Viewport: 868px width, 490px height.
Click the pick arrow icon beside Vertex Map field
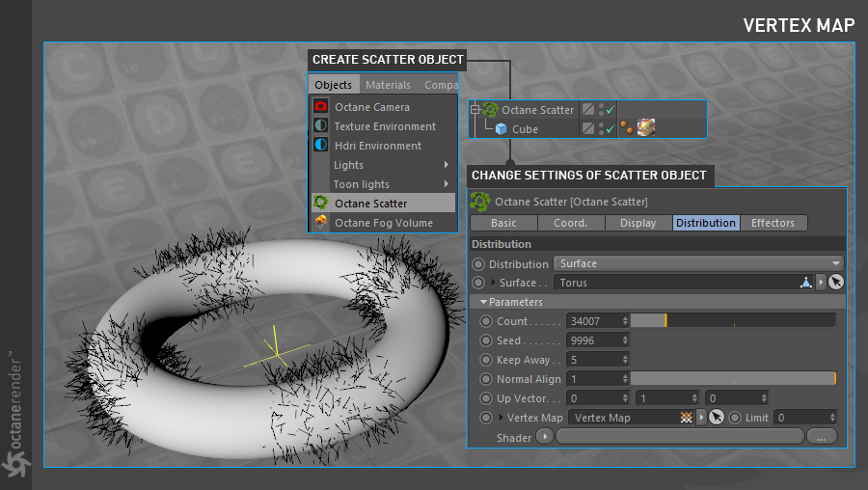click(x=716, y=418)
